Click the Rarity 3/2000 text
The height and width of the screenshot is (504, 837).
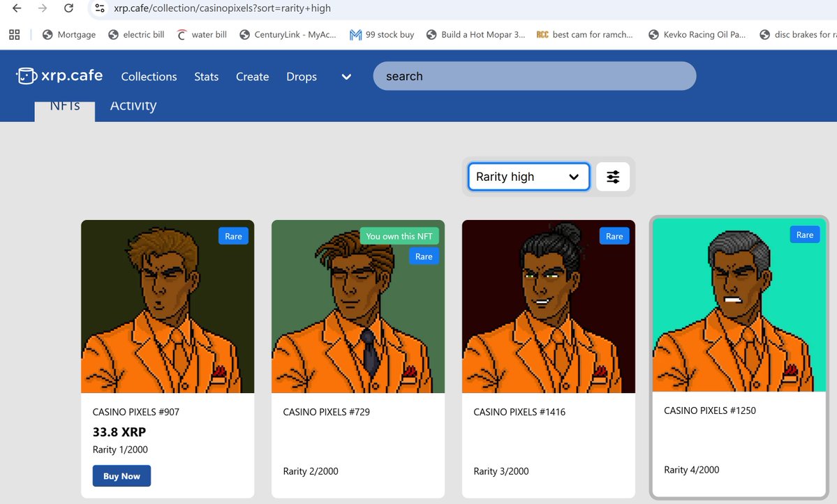(501, 471)
